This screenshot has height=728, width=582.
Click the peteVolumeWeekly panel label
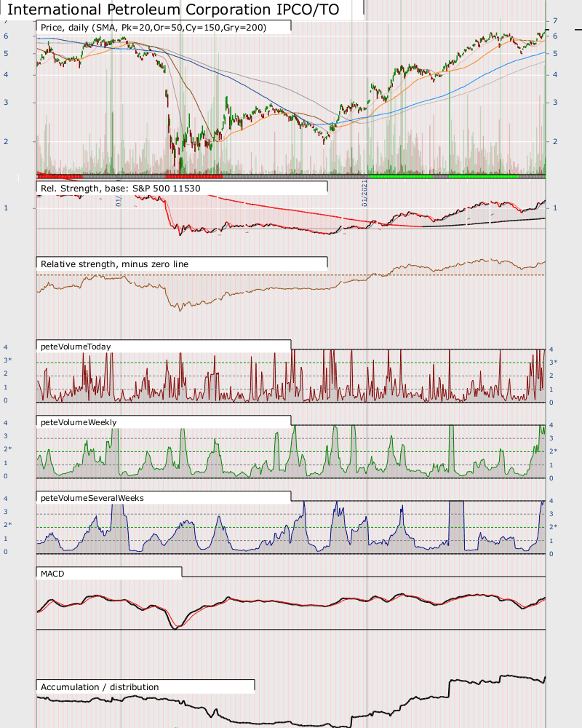(79, 422)
